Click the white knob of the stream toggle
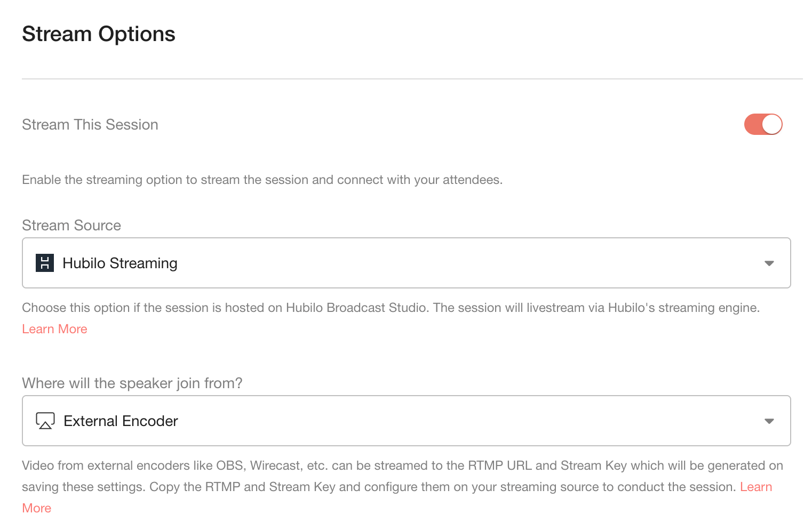812x530 pixels. (771, 124)
